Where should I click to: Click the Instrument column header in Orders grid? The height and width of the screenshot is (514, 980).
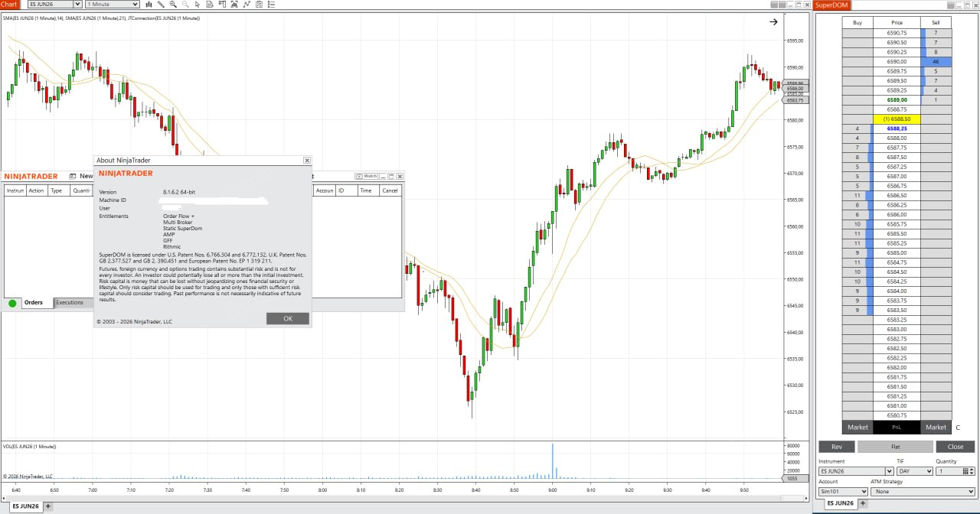pyautogui.click(x=15, y=190)
